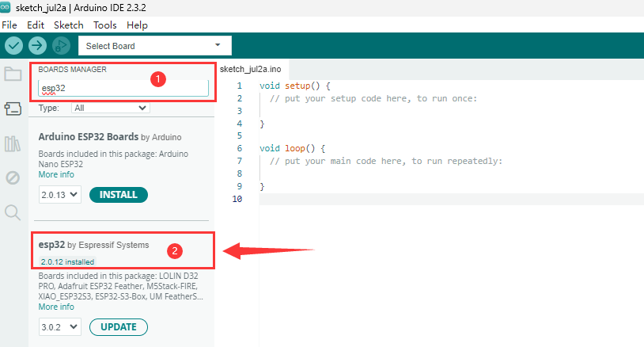The width and height of the screenshot is (644, 347).
Task: Open the Boards Manager sidebar icon
Action: pos(13,109)
